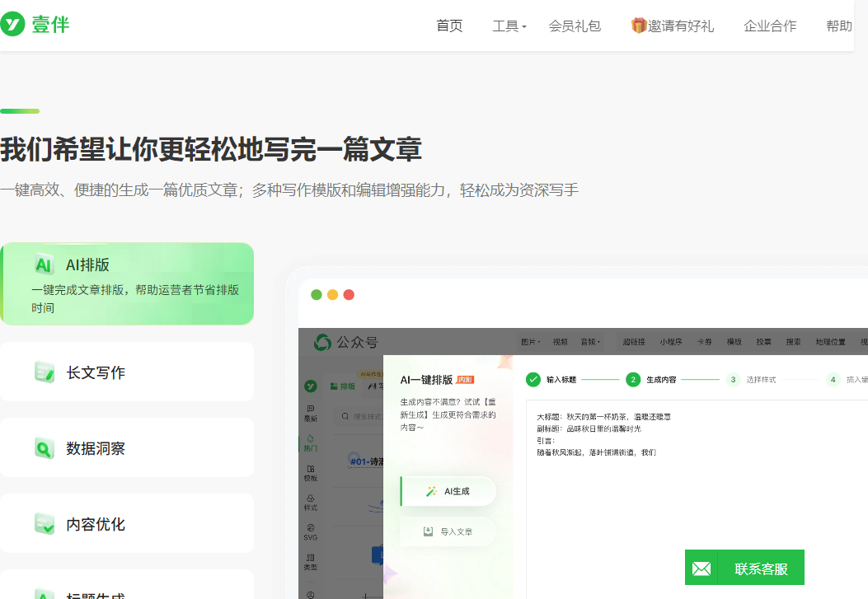The image size is (868, 599).
Task: Select the 数据洞察 feature card
Action: [x=127, y=447]
